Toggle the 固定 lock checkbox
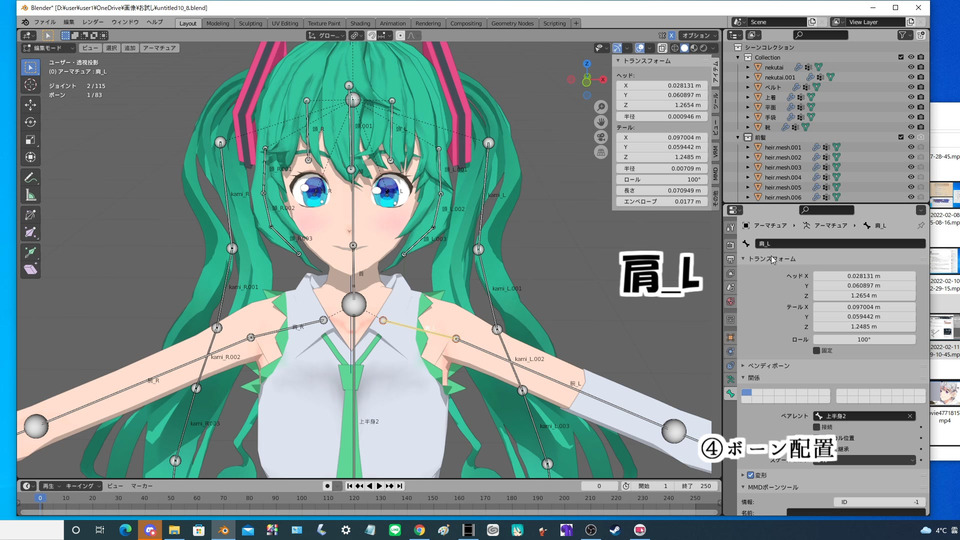Viewport: 960px width, 540px height. pos(816,351)
